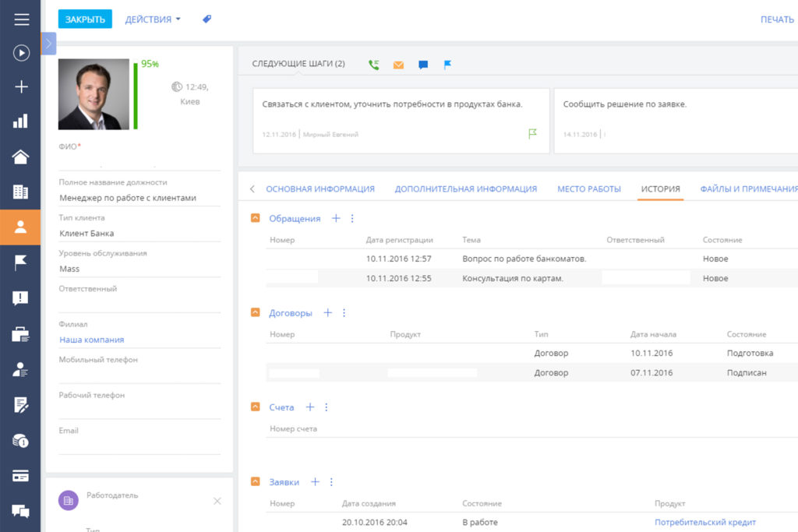The width and height of the screenshot is (798, 532).
Task: Add a new record in Обращения section
Action: (336, 219)
